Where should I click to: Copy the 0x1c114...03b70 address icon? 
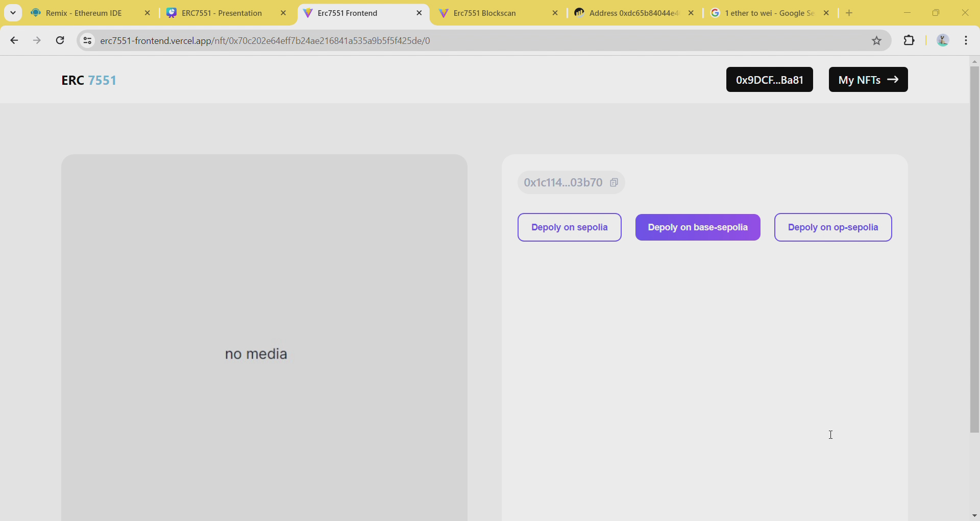coord(614,182)
